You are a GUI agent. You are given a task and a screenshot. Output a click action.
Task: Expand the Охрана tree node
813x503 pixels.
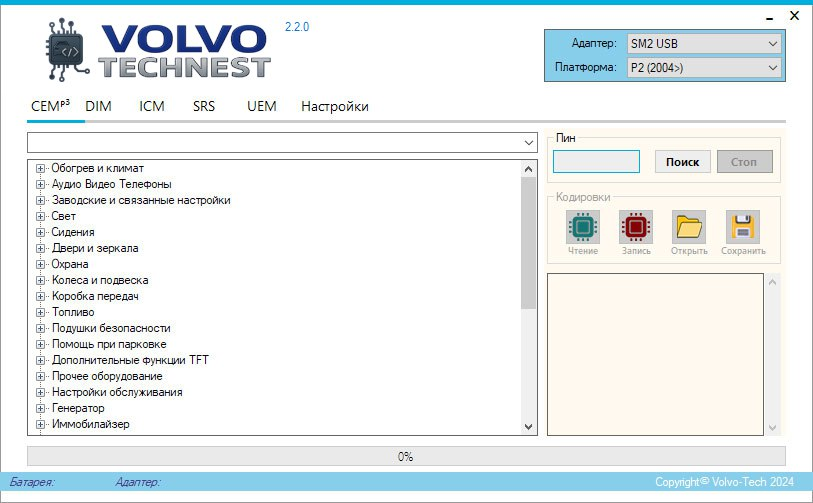pos(40,264)
